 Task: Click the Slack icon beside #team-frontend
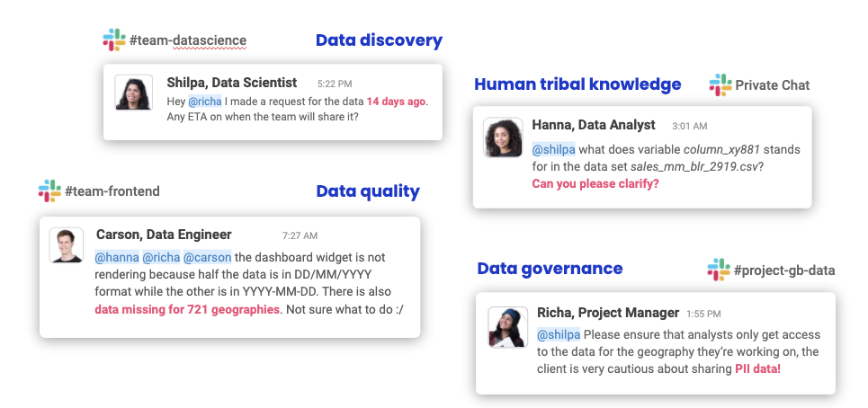[49, 191]
